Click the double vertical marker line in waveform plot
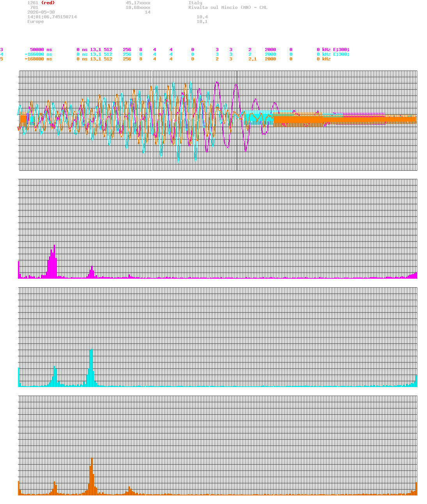The height and width of the screenshot is (504, 427). (x=237, y=120)
